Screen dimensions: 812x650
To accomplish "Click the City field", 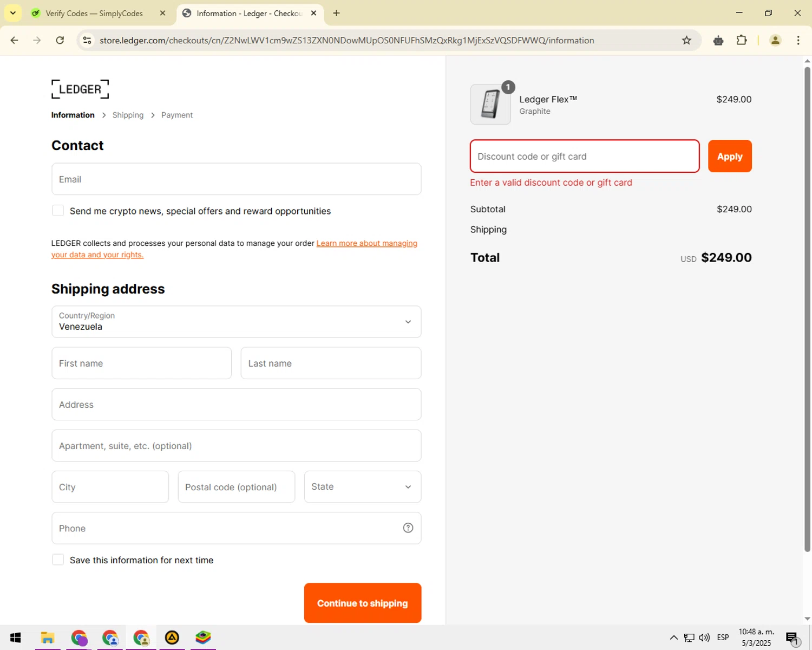I will coord(110,486).
